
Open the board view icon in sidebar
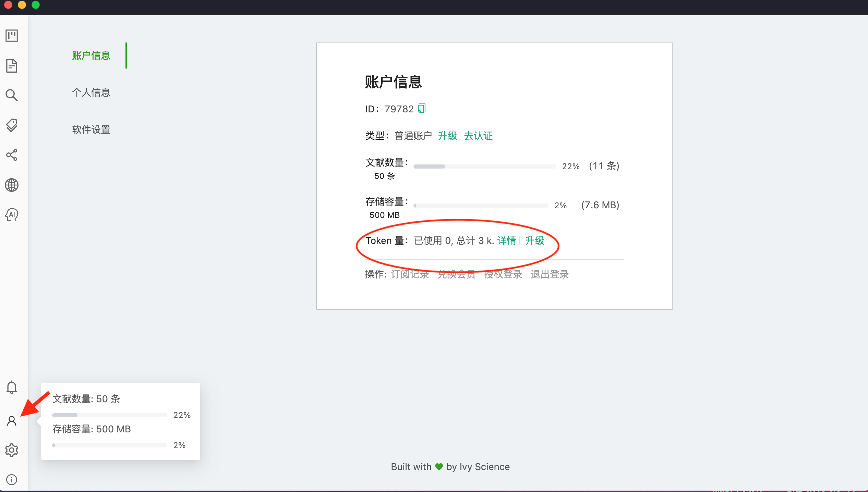pos(12,36)
